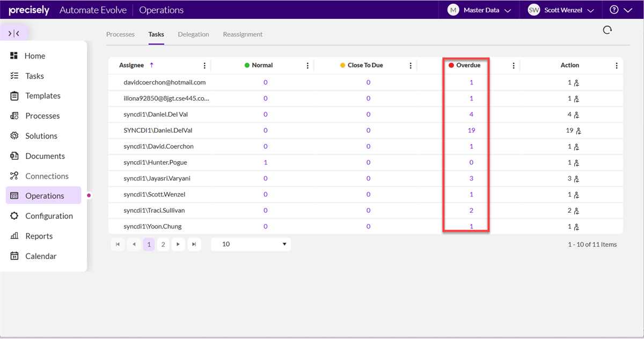The width and height of the screenshot is (644, 339).
Task: Switch to the Processes tab
Action: click(120, 34)
